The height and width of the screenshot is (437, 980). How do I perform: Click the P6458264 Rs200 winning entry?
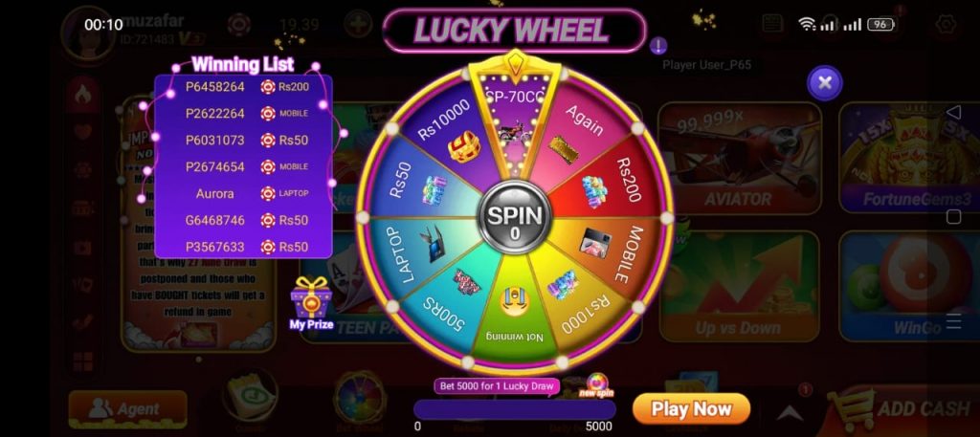click(x=244, y=87)
